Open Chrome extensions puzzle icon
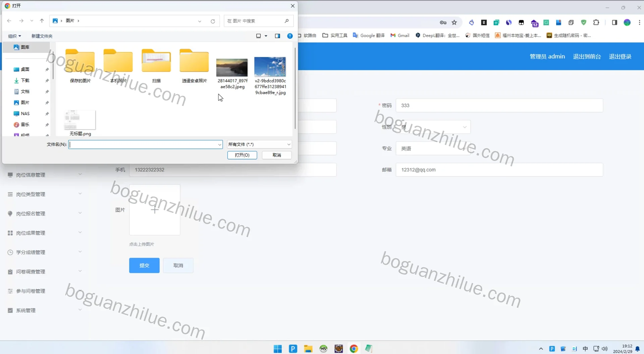Viewport: 644px width, 354px height. [596, 22]
